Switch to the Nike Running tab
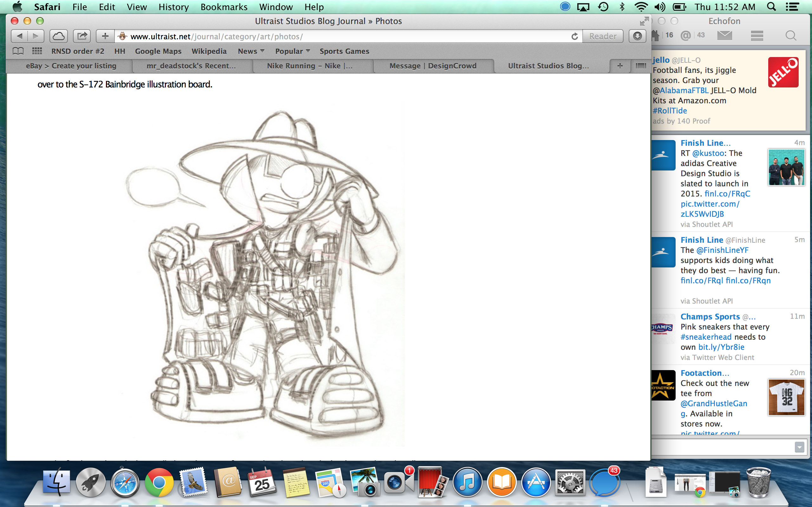Viewport: 812px width, 507px height. [x=309, y=66]
